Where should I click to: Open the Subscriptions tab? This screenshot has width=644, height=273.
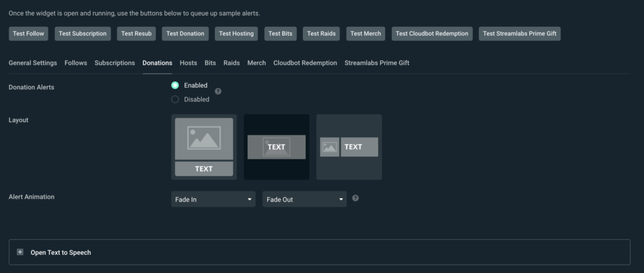coord(114,63)
